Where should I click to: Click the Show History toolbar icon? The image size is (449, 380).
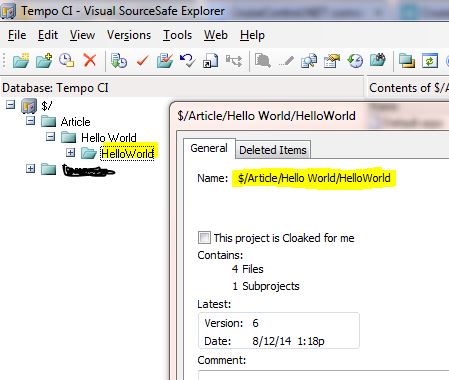pyautogui.click(x=355, y=61)
